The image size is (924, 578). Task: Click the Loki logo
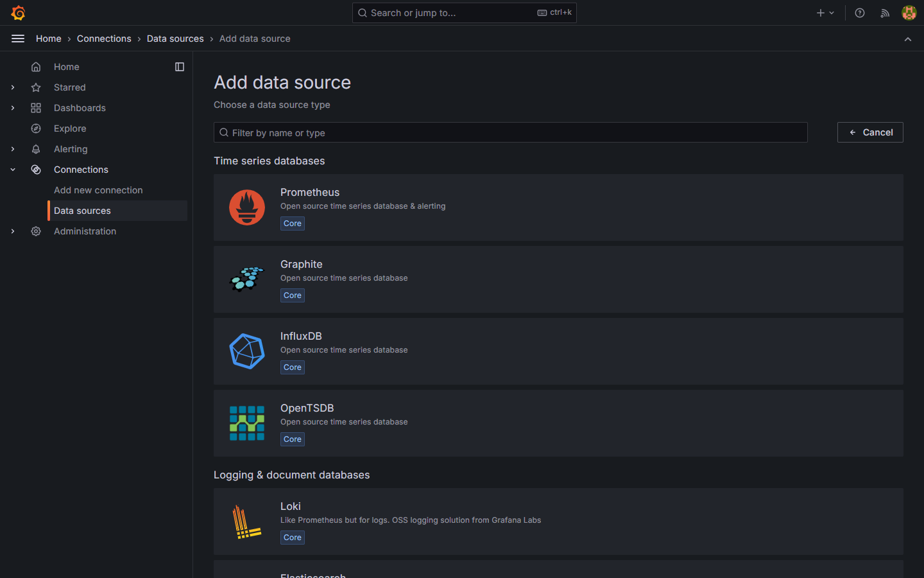point(247,521)
